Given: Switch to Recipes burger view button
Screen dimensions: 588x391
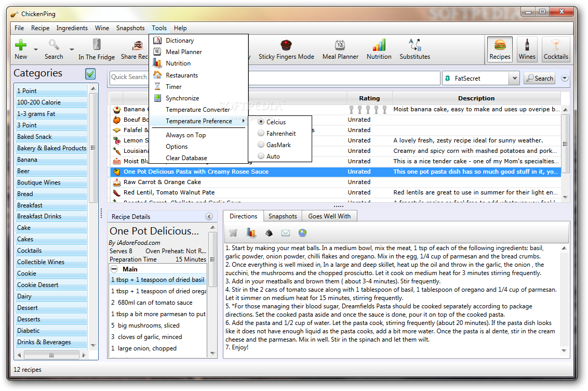Looking at the screenshot, I should tap(500, 49).
